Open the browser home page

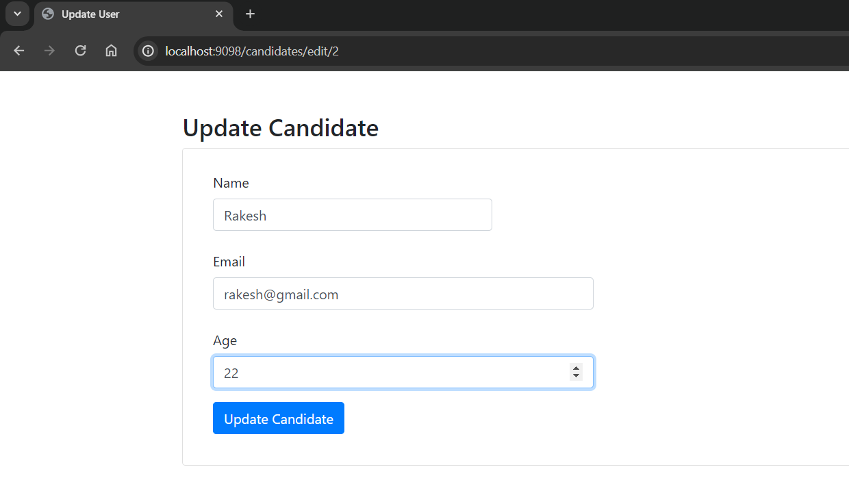click(x=111, y=51)
